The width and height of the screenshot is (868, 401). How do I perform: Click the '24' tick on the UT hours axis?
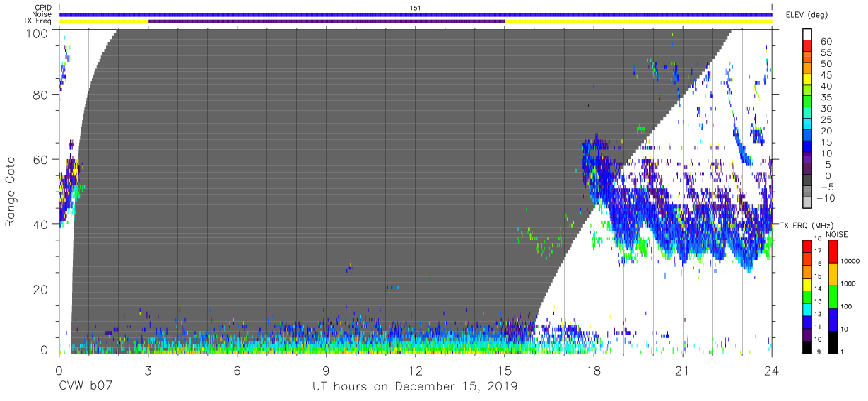(772, 369)
